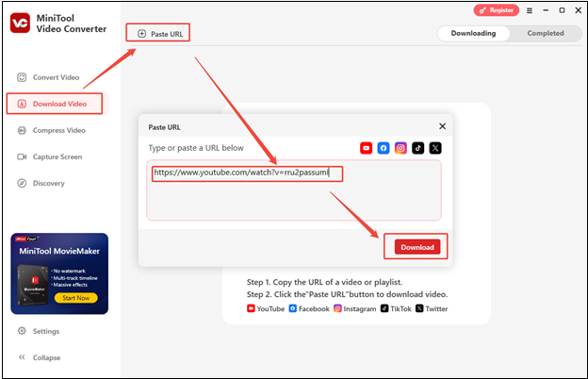Click the 'Step 2. Click the Paste URL' text
This screenshot has width=588, height=379.
pos(348,294)
